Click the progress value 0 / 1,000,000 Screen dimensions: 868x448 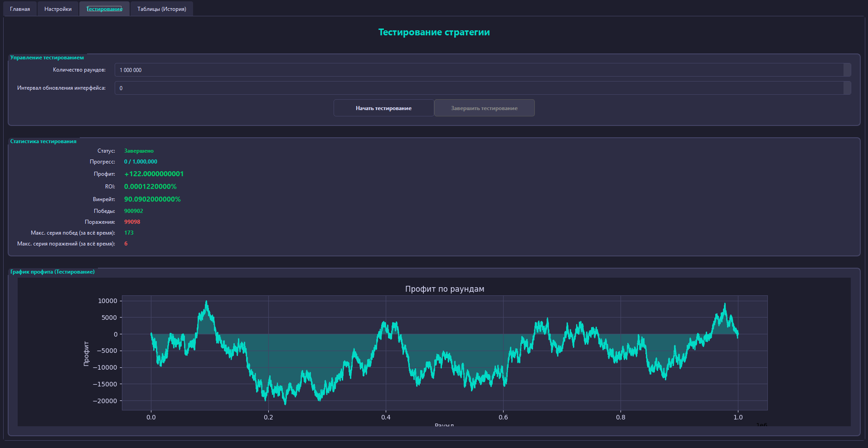pos(141,162)
